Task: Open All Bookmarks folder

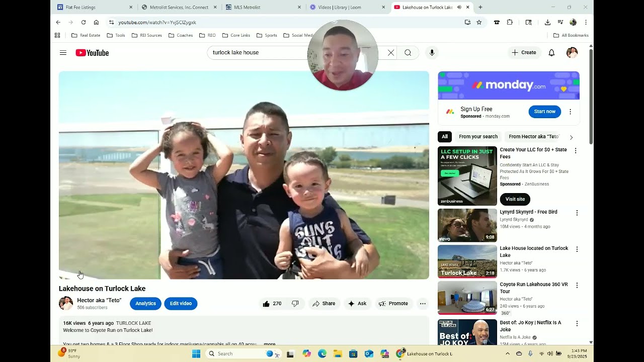Action: [571, 35]
